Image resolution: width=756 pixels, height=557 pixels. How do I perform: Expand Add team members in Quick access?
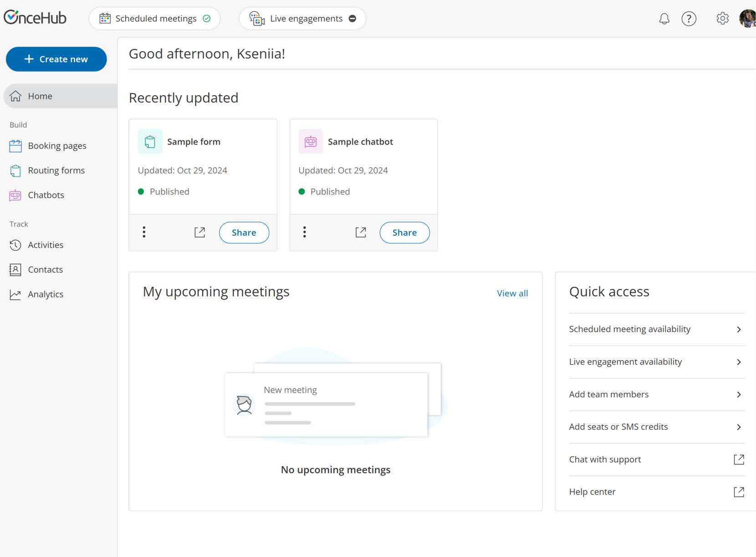[x=656, y=394]
